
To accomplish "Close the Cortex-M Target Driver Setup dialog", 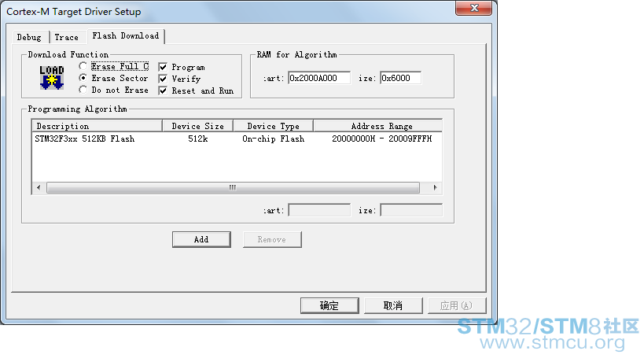I will pos(474,8).
